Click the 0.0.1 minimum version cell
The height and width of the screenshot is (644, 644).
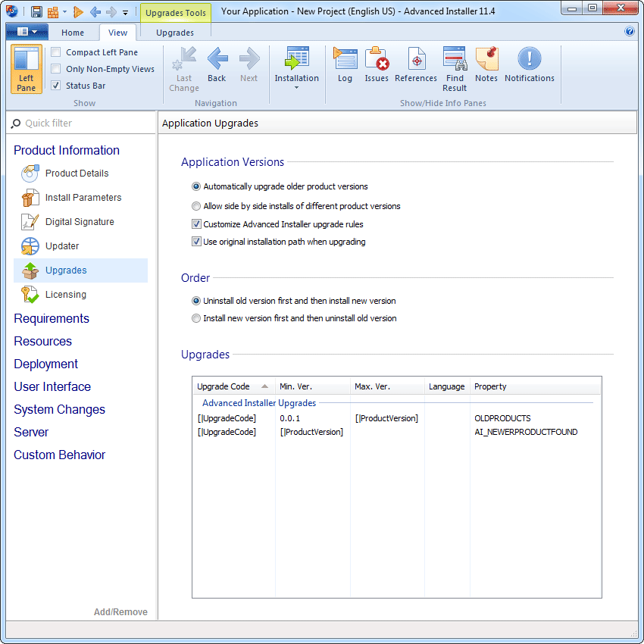[x=290, y=418]
